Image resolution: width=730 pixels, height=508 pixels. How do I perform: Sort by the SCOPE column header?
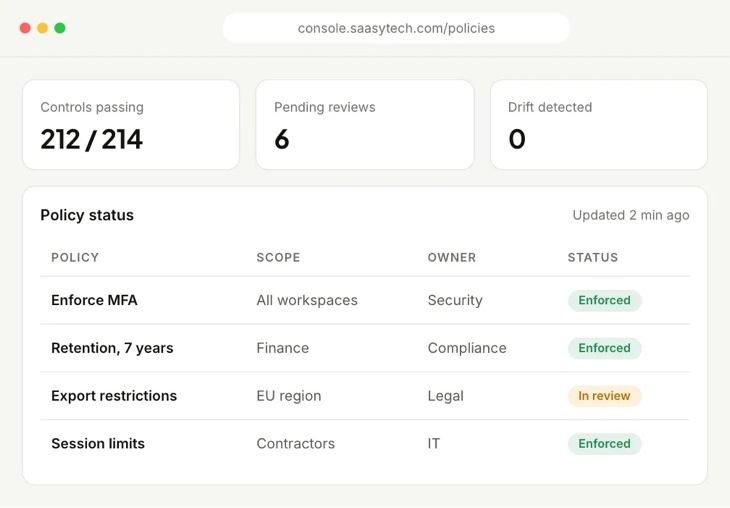tap(278, 257)
